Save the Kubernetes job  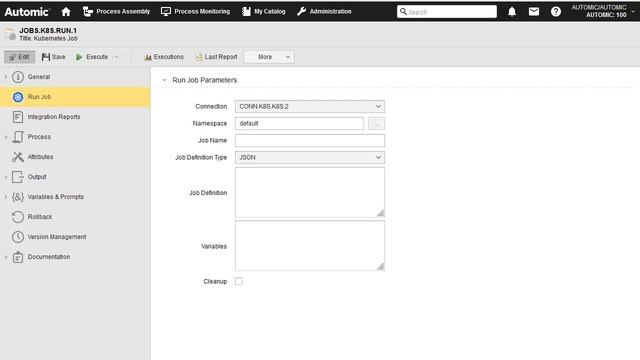(x=53, y=57)
